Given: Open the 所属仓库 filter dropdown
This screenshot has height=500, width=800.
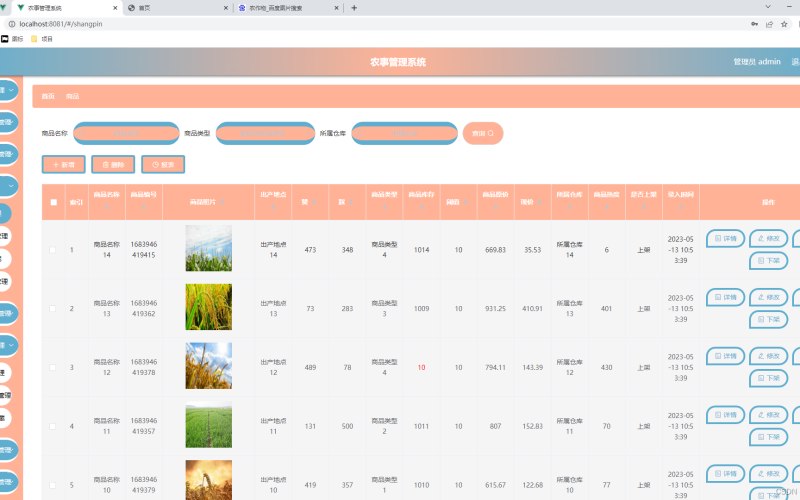Looking at the screenshot, I should (x=405, y=134).
